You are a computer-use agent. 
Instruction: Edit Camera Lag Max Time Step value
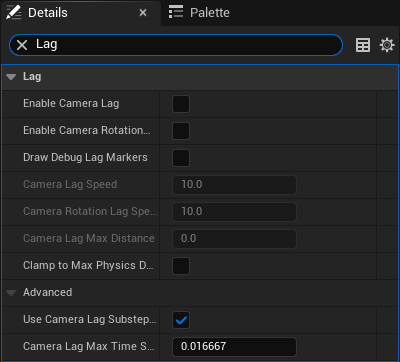(234, 347)
